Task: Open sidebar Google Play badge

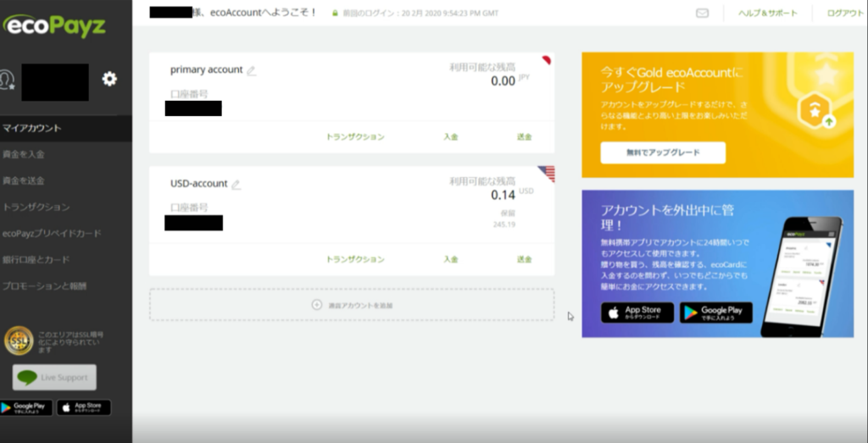Action: coord(25,407)
